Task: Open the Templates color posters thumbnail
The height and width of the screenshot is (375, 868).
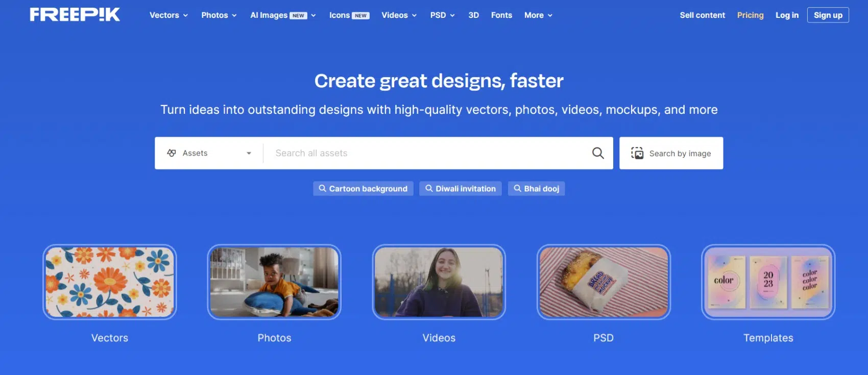Action: point(768,282)
